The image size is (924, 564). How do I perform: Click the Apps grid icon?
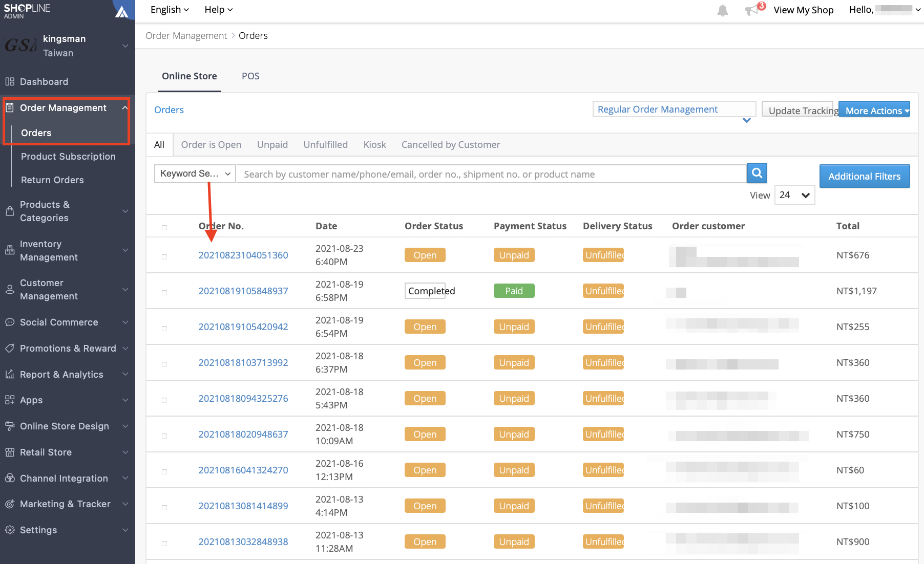[x=10, y=400]
